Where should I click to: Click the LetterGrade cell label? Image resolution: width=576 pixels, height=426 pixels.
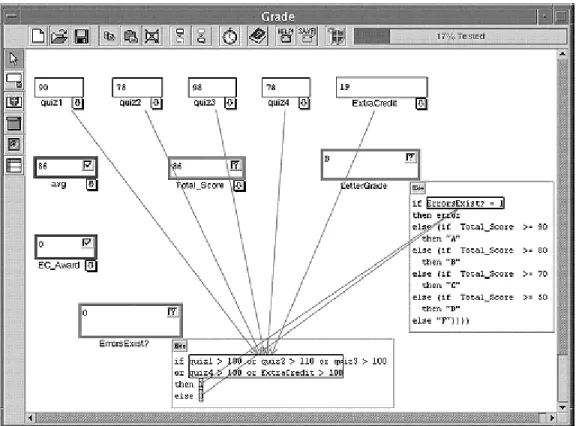(x=364, y=186)
